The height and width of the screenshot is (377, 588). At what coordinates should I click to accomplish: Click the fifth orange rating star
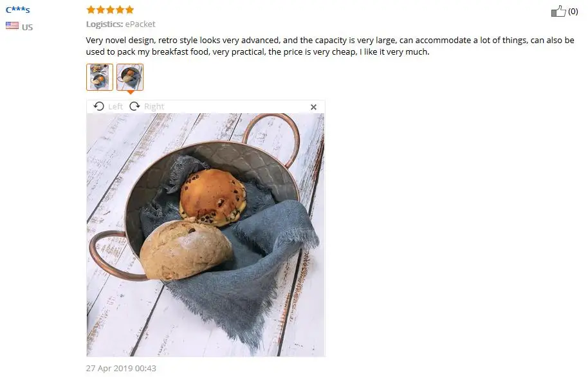[x=129, y=10]
